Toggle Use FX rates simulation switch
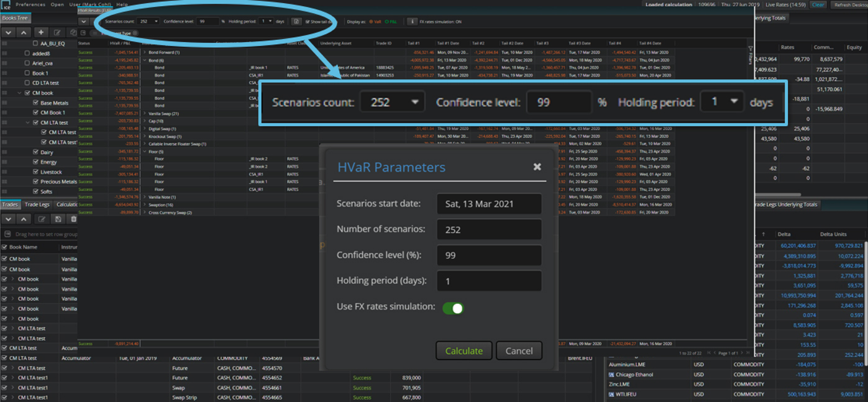This screenshot has height=402, width=868. point(453,308)
